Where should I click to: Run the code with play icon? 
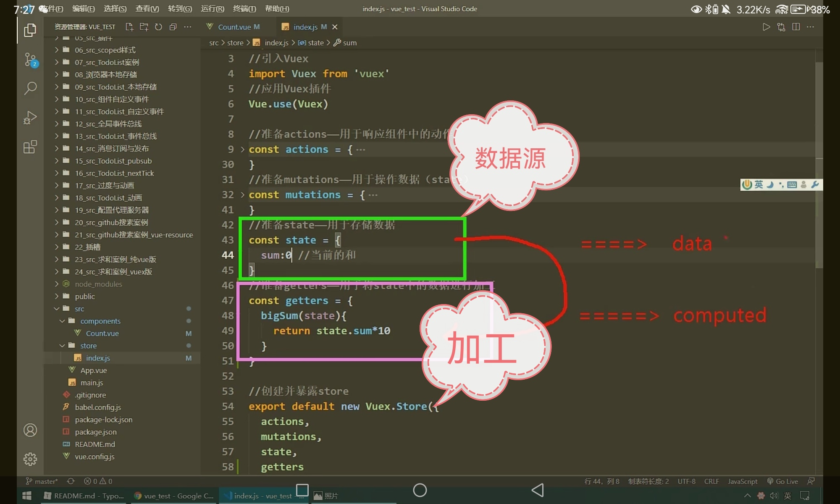point(766,27)
